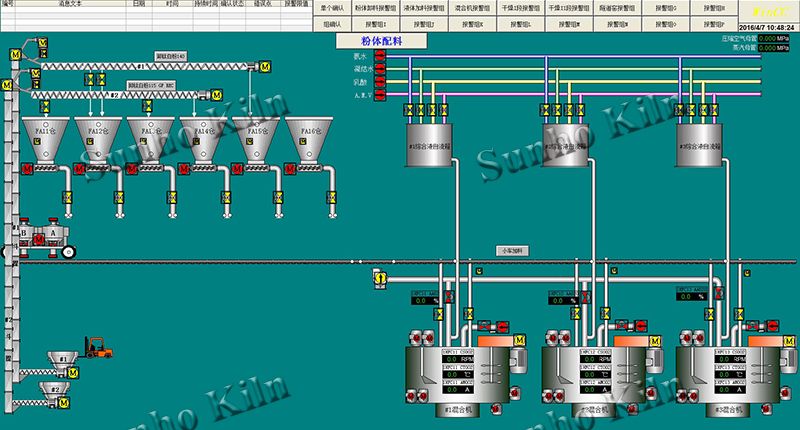Open the 粉体卸料报警组 alarm group
Image resolution: width=800 pixels, height=430 pixels.
[x=376, y=8]
